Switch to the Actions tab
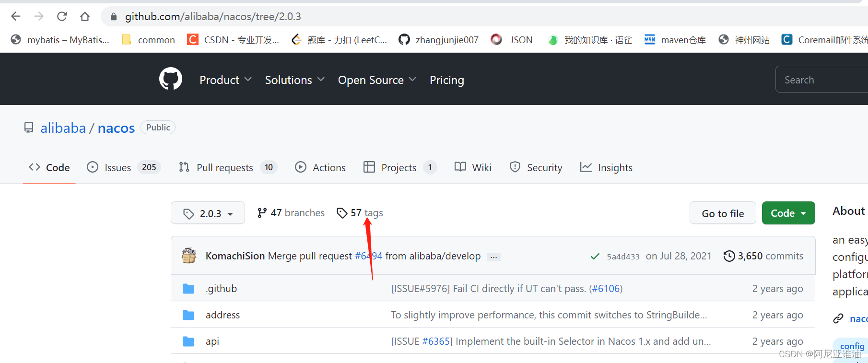Image resolution: width=868 pixels, height=363 pixels. point(320,167)
